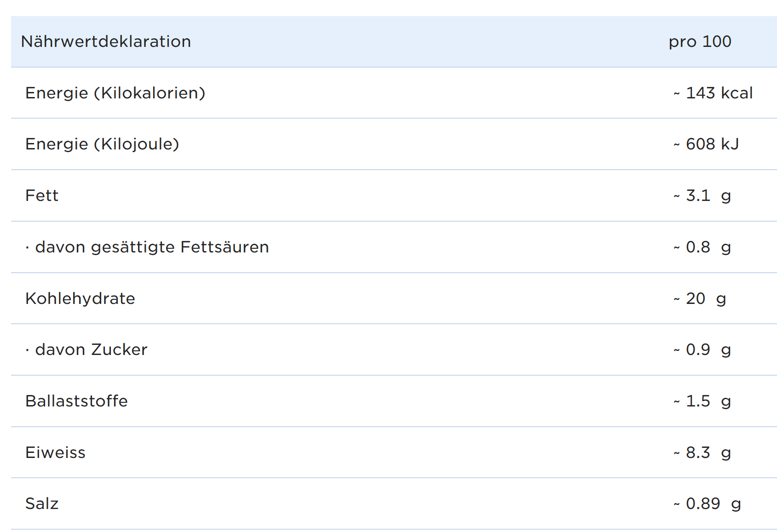The image size is (777, 532).
Task: Select the Eiweiss row label
Action: pyautogui.click(x=55, y=453)
